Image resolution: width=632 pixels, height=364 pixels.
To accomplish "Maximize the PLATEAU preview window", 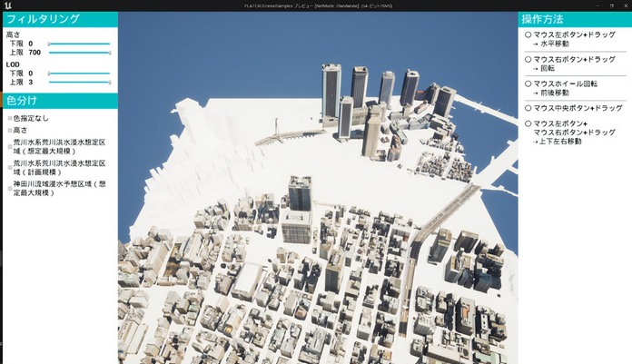I will coord(611,5).
